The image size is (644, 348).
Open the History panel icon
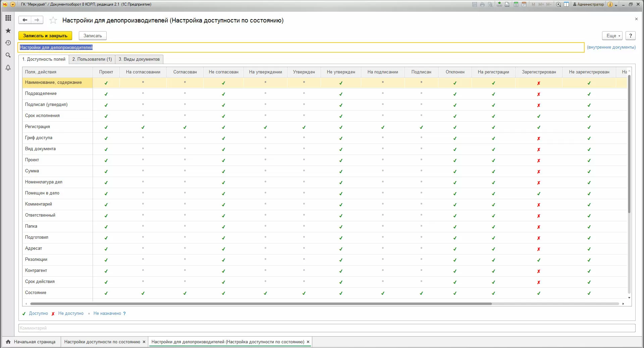tap(8, 43)
